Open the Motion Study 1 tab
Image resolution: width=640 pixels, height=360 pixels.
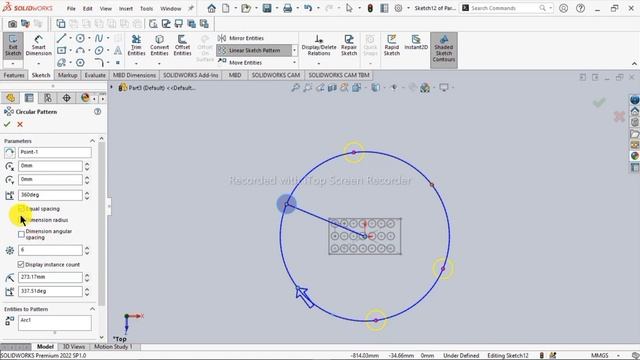point(113,347)
